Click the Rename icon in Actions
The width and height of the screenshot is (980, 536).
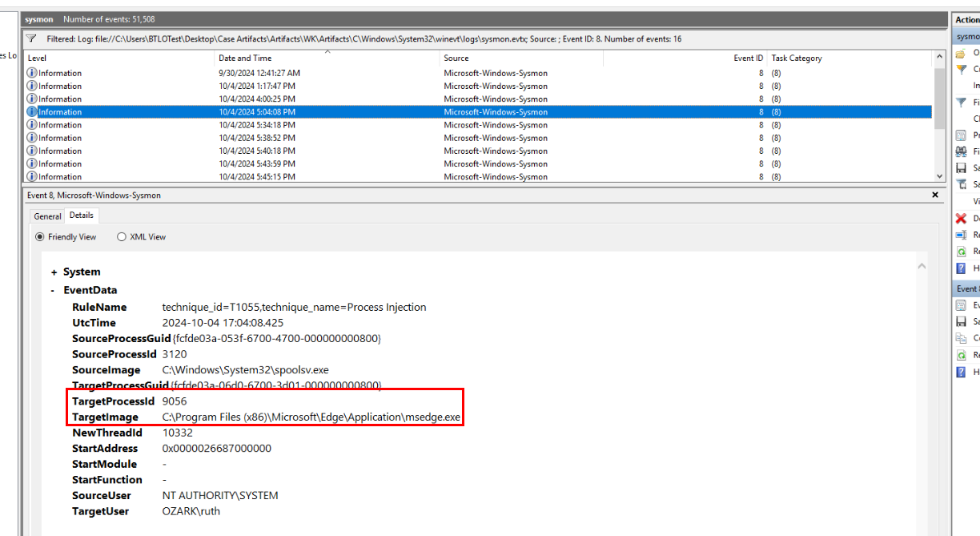point(961,235)
